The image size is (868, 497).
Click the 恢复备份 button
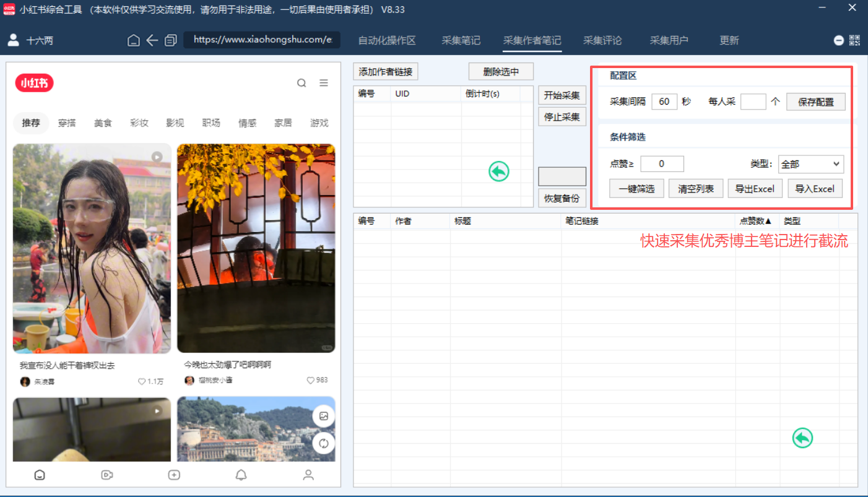562,198
